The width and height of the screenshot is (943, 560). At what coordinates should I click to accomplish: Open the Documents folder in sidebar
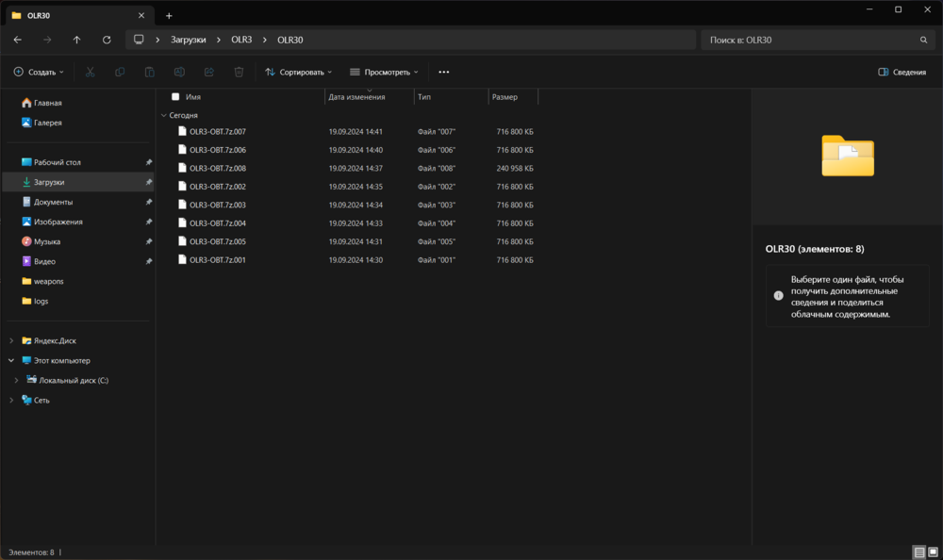(x=53, y=202)
